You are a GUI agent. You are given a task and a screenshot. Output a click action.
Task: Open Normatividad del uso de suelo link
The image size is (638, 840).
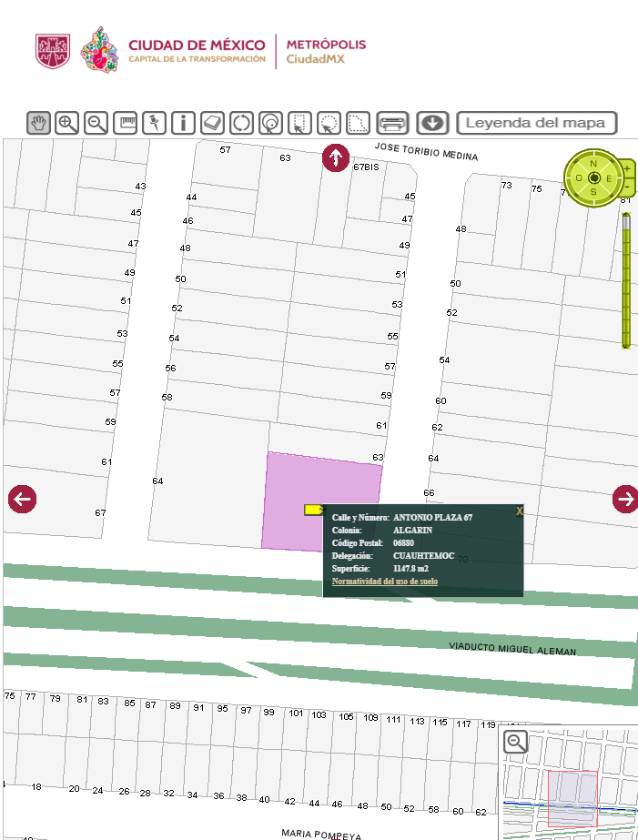(x=385, y=582)
